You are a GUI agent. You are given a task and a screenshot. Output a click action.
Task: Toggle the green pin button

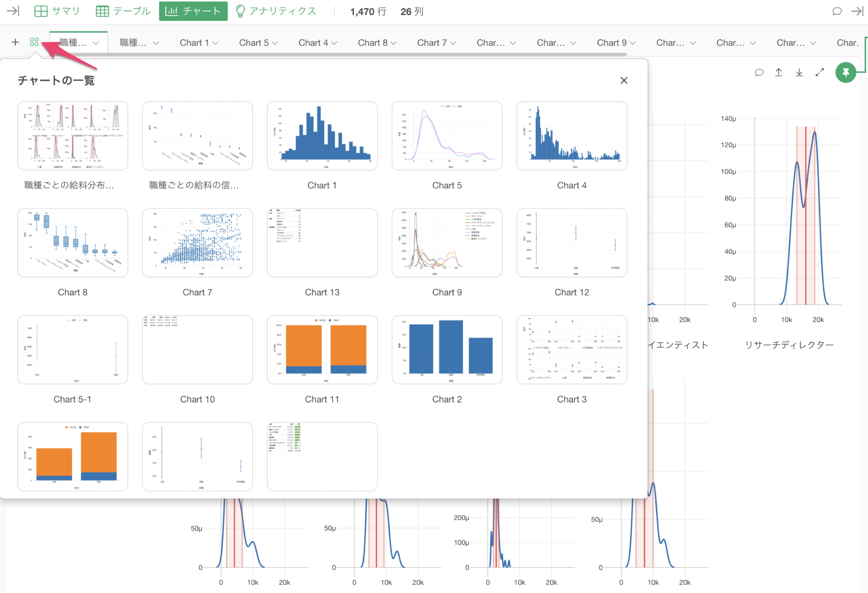coord(846,72)
